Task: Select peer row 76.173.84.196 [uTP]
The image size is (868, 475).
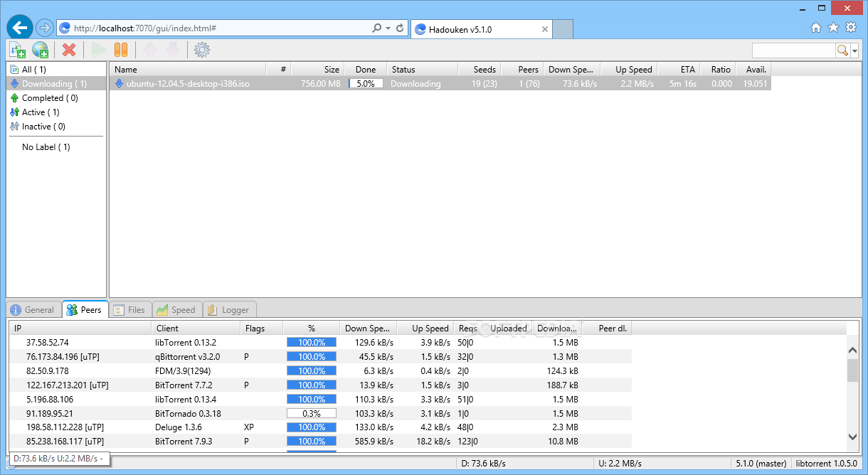Action: (321, 356)
